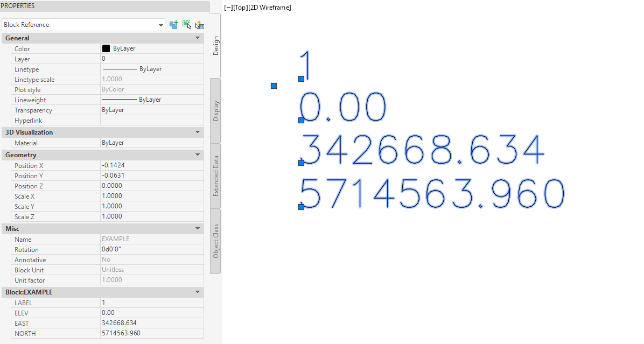
Task: Click the Quick Select icon
Action: click(200, 25)
